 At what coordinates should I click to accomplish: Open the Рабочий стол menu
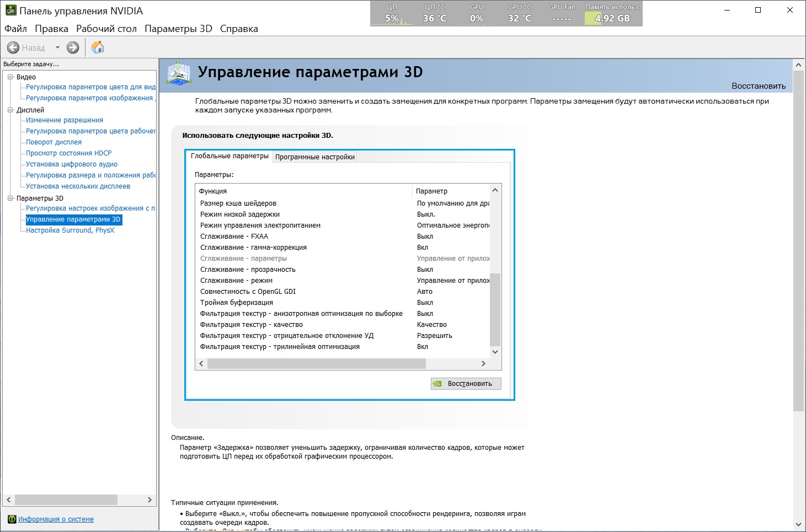[106, 29]
